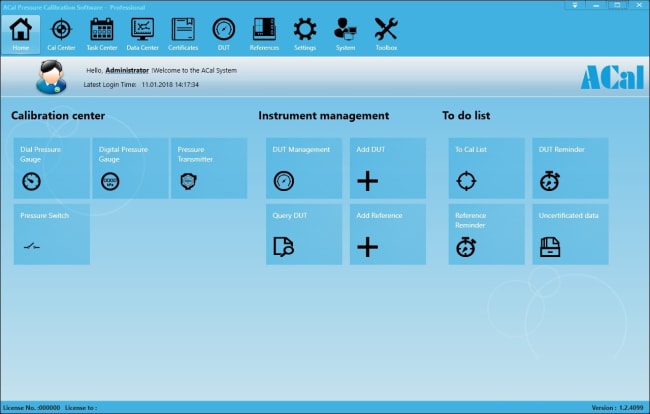Screen dimensions: 650x414
Task: Open the DUT gauge toolbar icon
Action: [x=223, y=34]
